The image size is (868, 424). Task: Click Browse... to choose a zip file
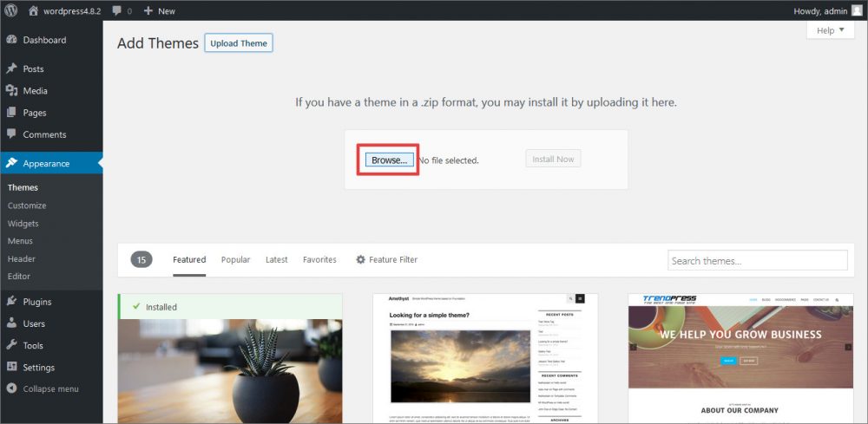tap(389, 160)
